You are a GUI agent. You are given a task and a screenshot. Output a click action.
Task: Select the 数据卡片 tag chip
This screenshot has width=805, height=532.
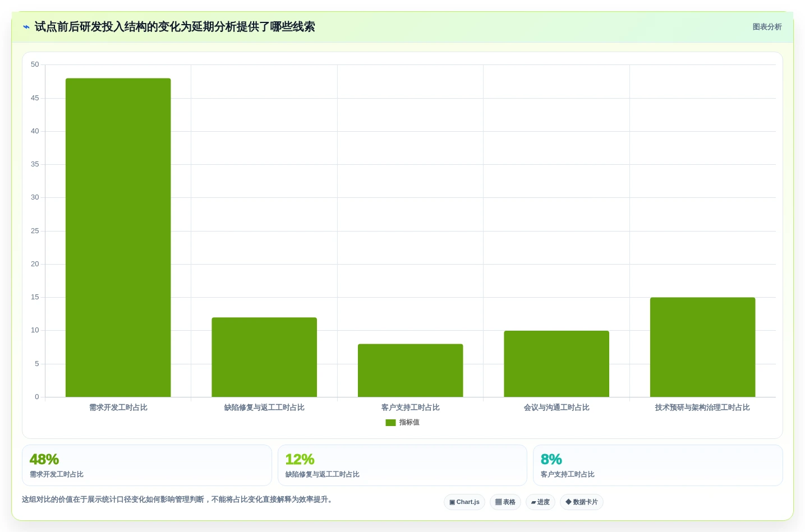(582, 502)
